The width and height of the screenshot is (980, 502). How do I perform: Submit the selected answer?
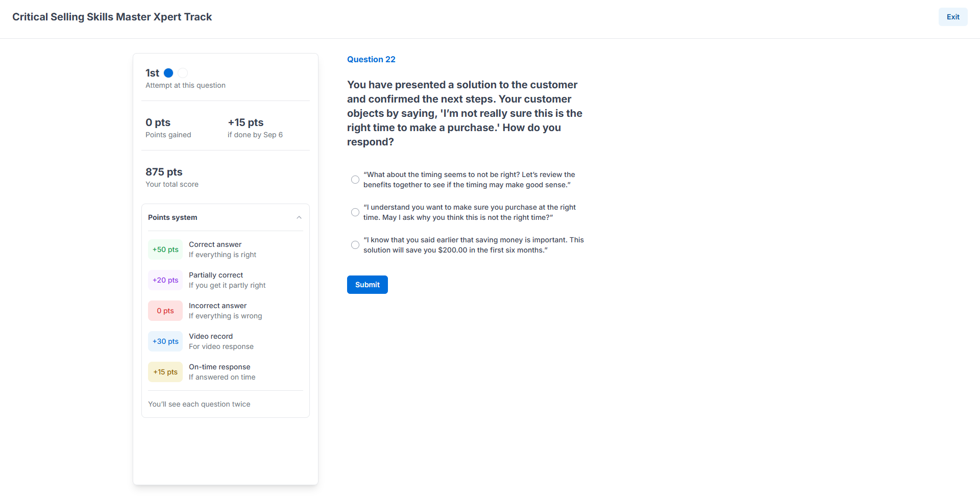coord(367,285)
